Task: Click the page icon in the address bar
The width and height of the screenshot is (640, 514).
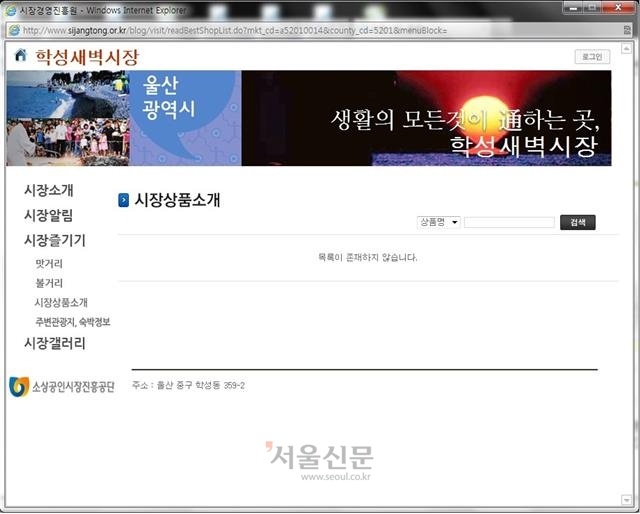Action: (x=13, y=29)
